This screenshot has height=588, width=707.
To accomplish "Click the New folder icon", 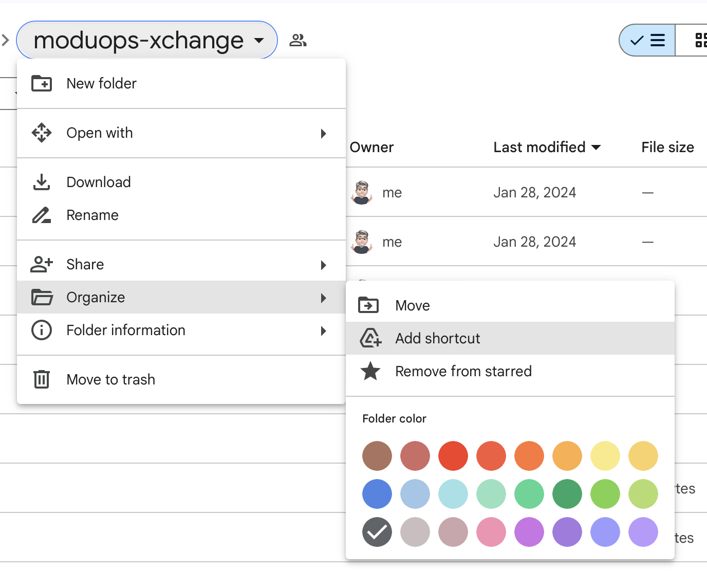I will click(42, 83).
